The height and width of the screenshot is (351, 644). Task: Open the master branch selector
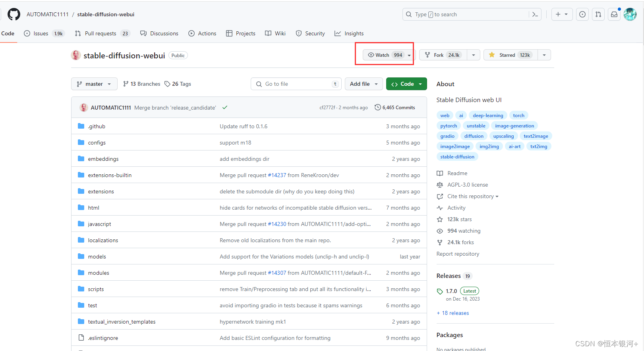click(x=94, y=84)
